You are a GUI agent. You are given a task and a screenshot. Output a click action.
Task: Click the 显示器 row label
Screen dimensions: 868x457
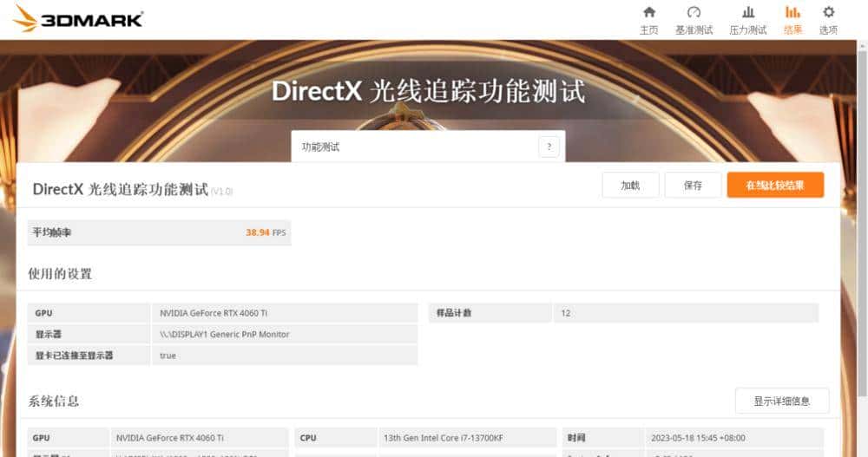click(48, 334)
